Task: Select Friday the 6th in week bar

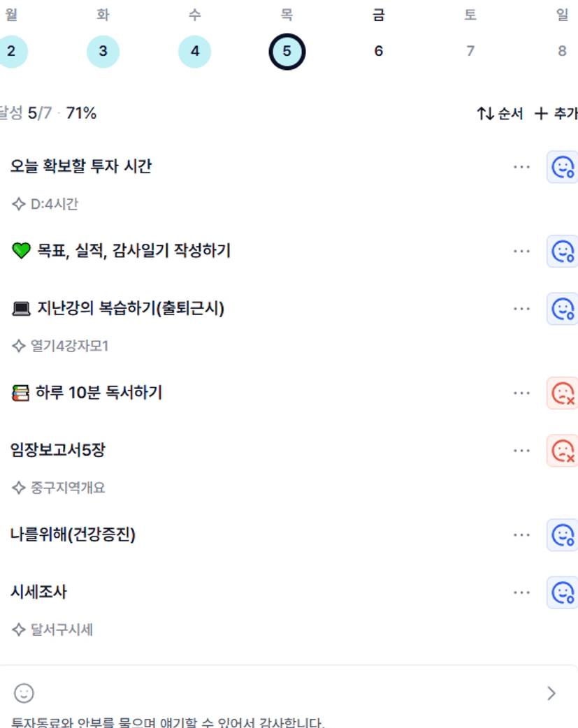Action: tap(378, 51)
